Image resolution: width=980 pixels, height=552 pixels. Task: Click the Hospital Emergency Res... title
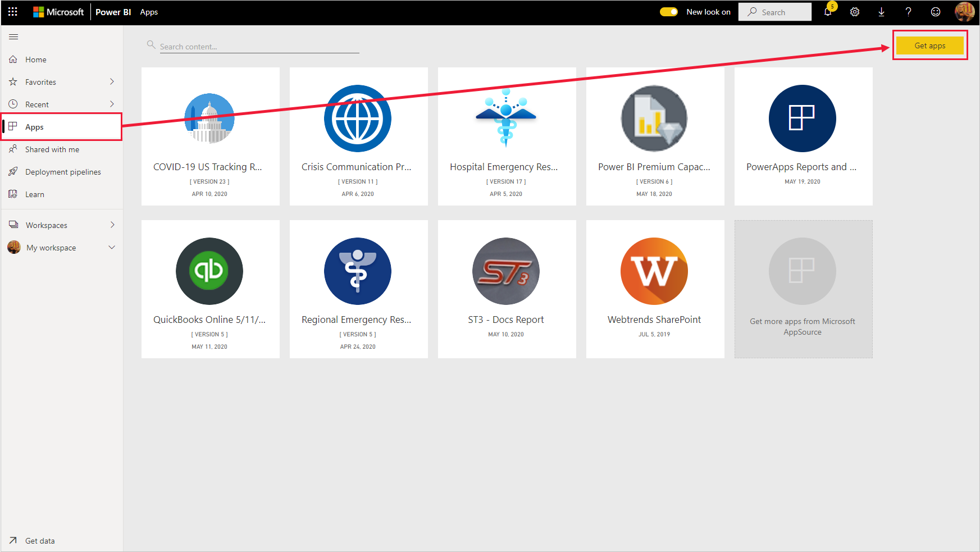point(504,167)
